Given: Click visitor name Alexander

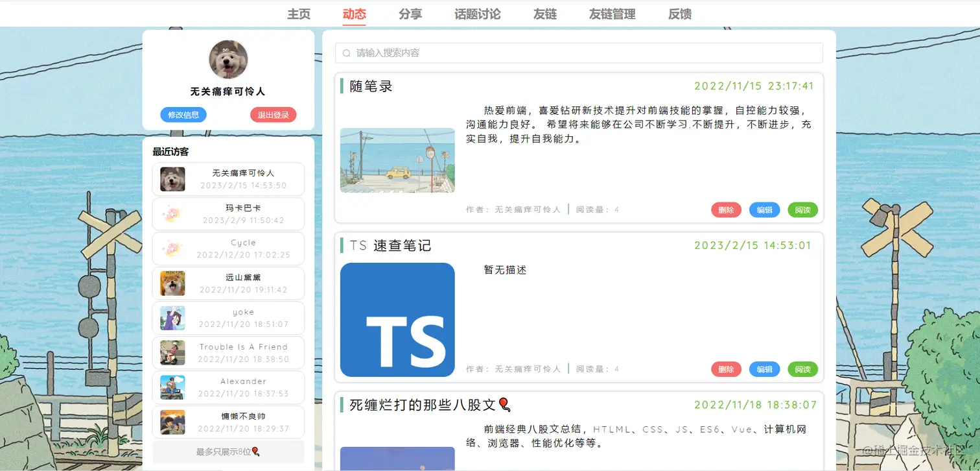Looking at the screenshot, I should tap(243, 381).
